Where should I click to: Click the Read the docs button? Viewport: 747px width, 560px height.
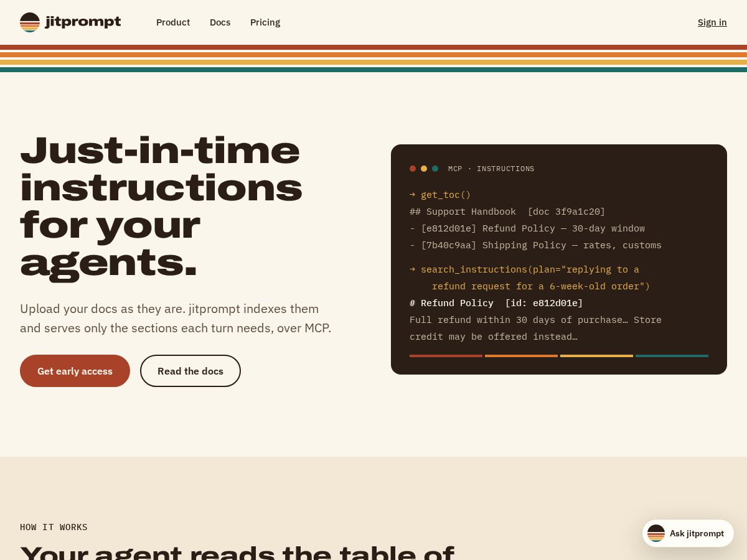click(x=190, y=371)
